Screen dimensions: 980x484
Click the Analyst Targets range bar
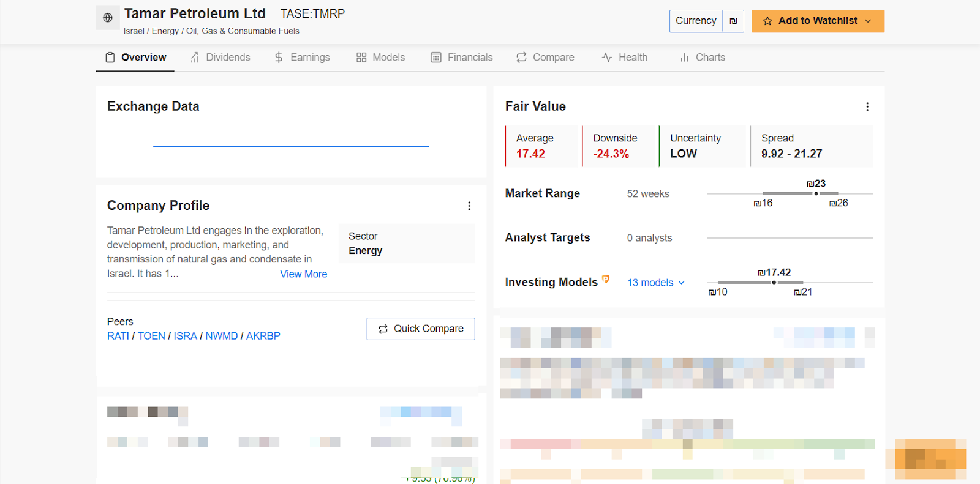point(790,238)
